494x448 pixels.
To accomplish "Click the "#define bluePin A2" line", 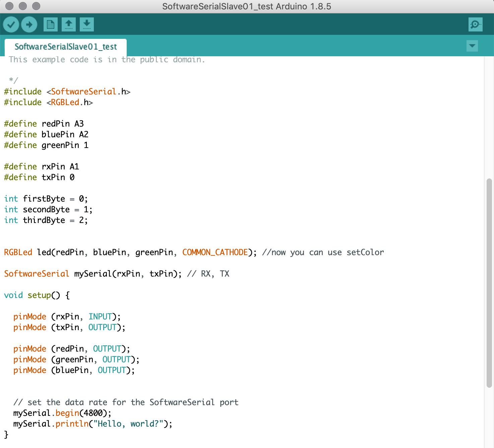I will tap(46, 135).
